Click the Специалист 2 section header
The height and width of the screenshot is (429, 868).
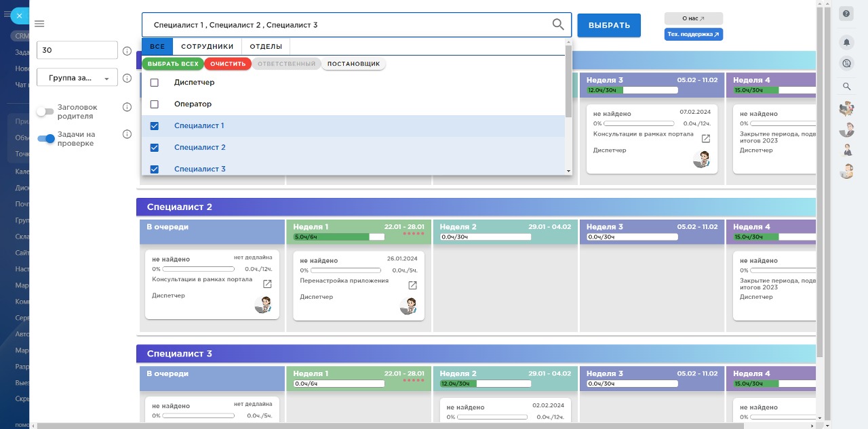476,207
